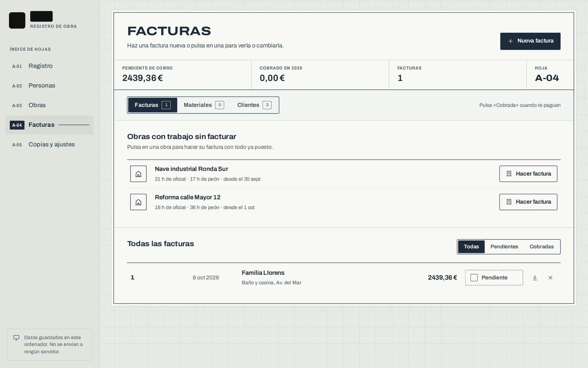
Task: Click the monitor icon in the data notice
Action: pyautogui.click(x=17, y=338)
